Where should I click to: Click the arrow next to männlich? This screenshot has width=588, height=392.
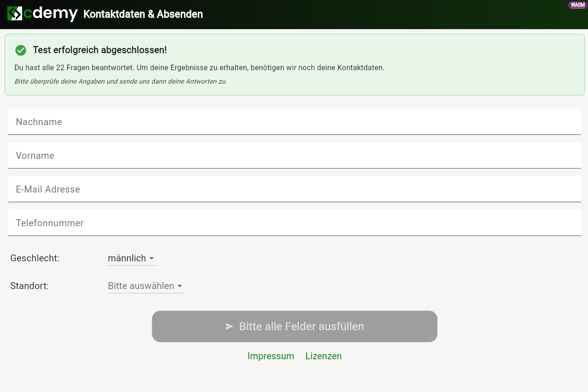[x=152, y=259]
